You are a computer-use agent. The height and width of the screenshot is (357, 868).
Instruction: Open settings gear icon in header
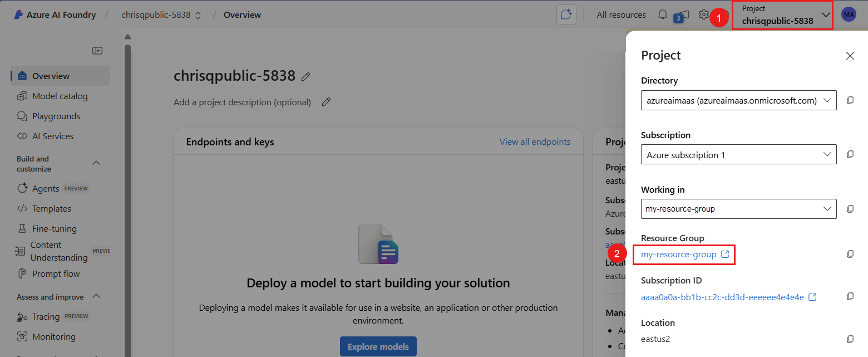pos(704,14)
